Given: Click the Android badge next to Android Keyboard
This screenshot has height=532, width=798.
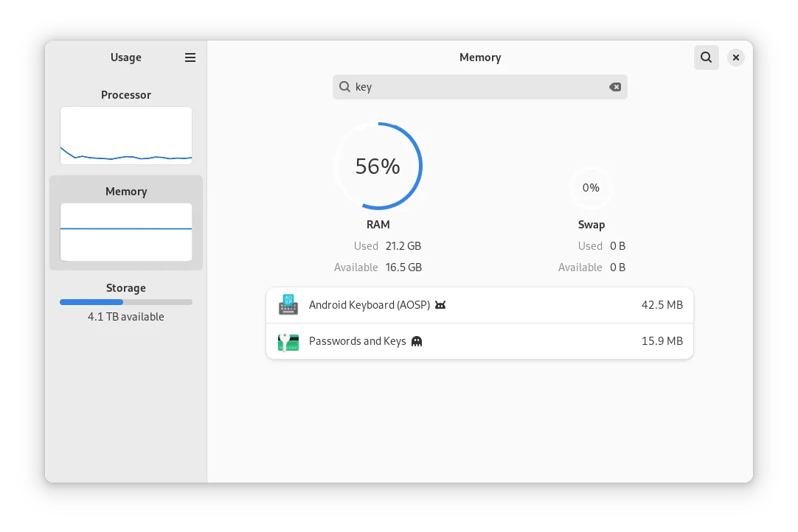Looking at the screenshot, I should [440, 305].
